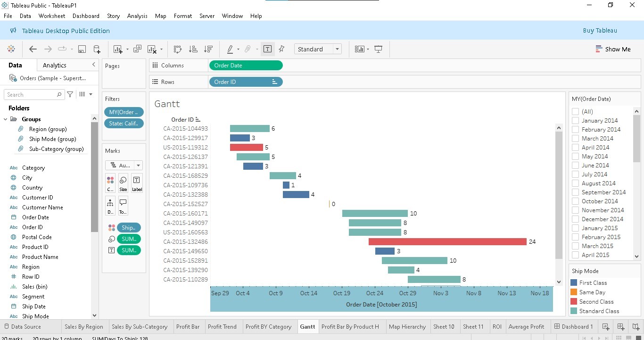The height and width of the screenshot is (340, 644).
Task: Open the Show Me panel
Action: click(x=613, y=49)
